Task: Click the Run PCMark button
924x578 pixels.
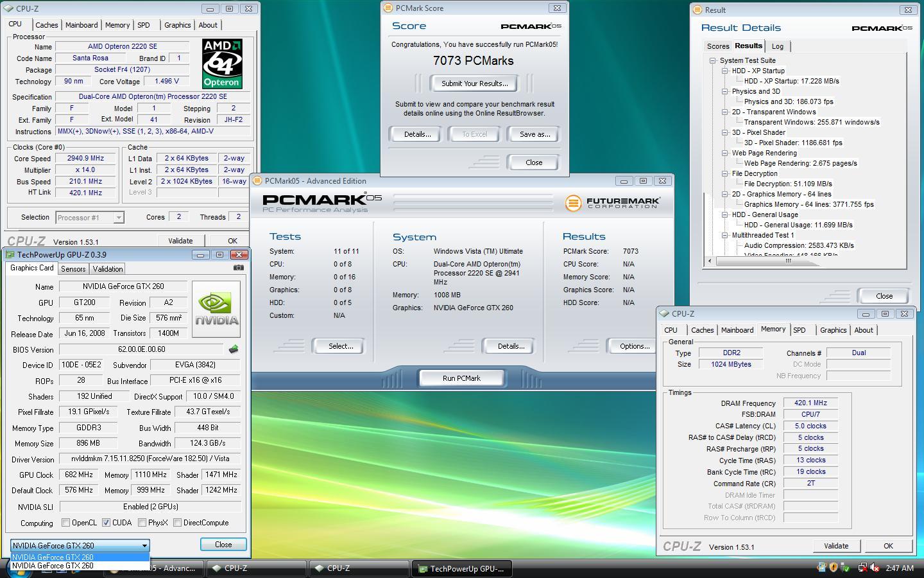Action: (461, 378)
